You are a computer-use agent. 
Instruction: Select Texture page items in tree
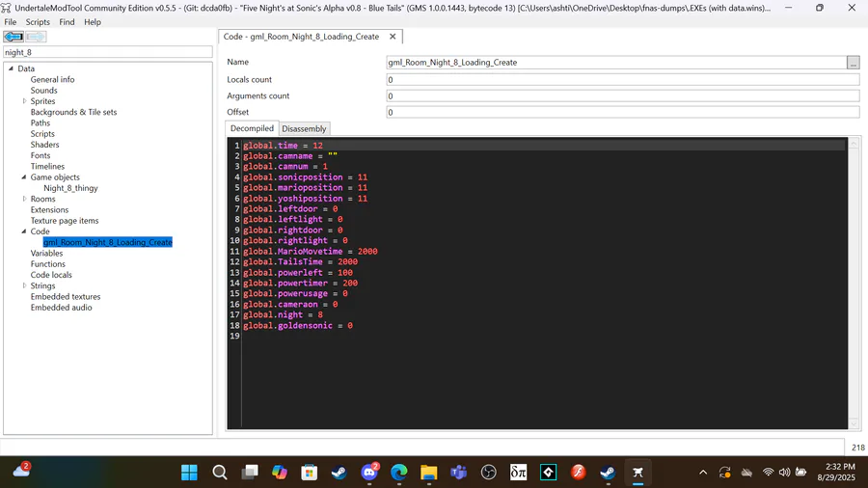point(65,220)
